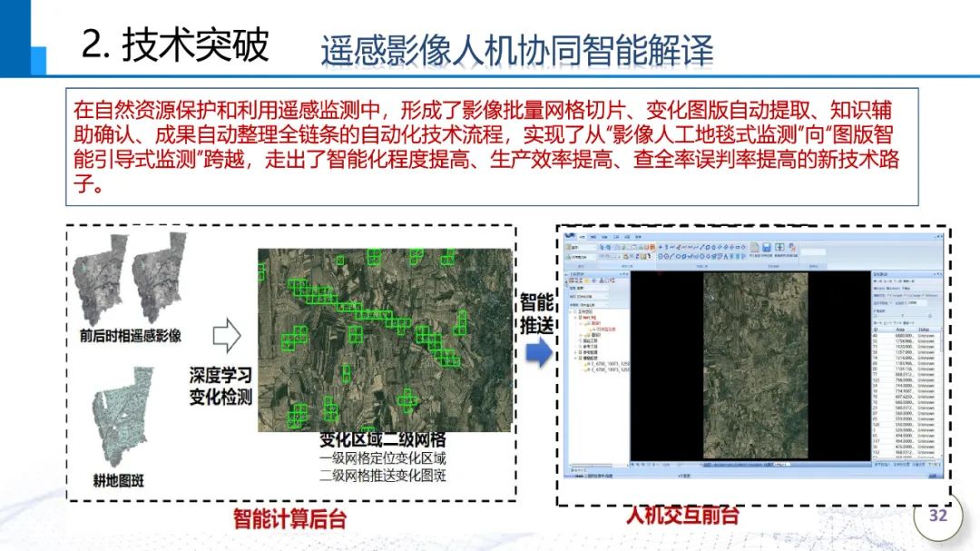The height and width of the screenshot is (551, 980).
Task: Click the 深度学习变化检测 label
Action: click(x=220, y=386)
